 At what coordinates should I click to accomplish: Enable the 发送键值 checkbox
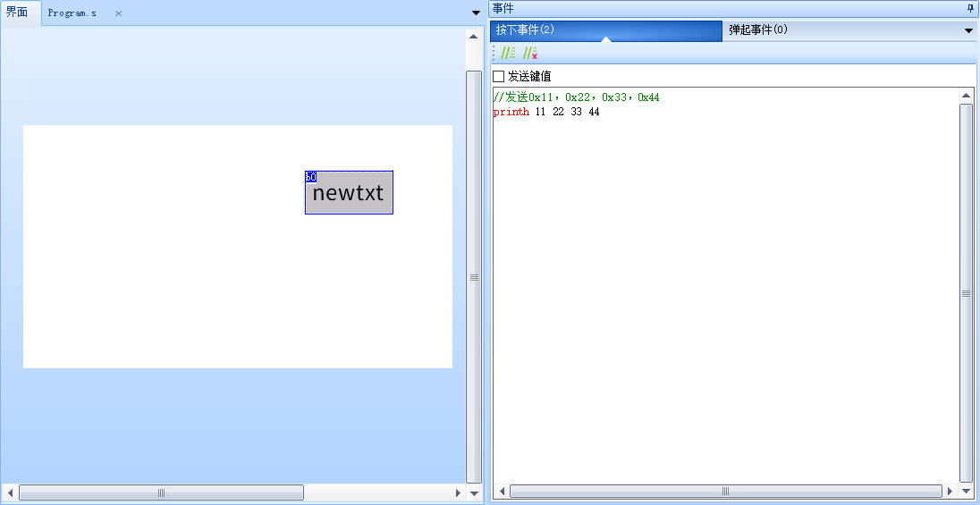point(499,77)
